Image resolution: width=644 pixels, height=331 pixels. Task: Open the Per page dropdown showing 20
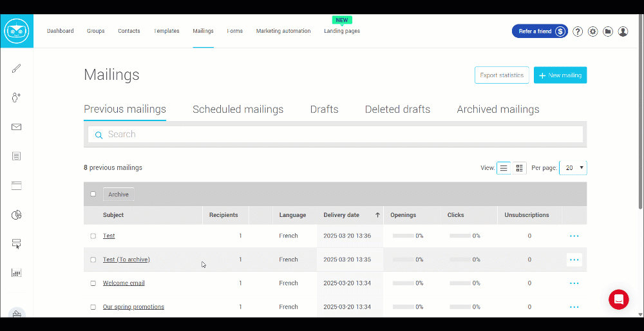coord(573,168)
